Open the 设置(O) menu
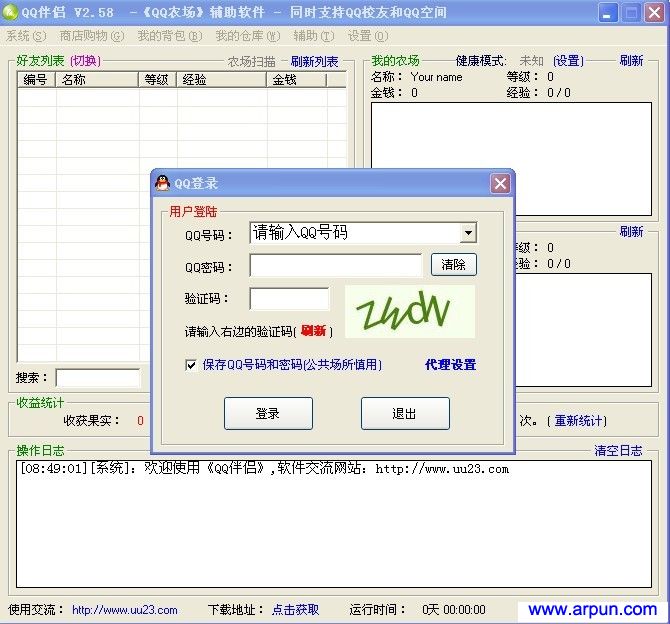This screenshot has width=670, height=624. [368, 36]
